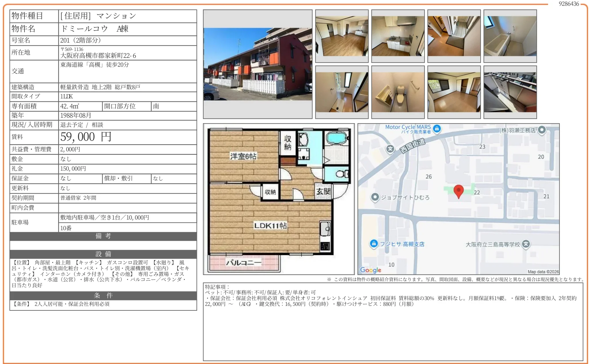Image resolution: width=592 pixels, height=364 pixels.
Task: Click フジヒサ 高槻支店 blue shop marker
Action: click(374, 244)
